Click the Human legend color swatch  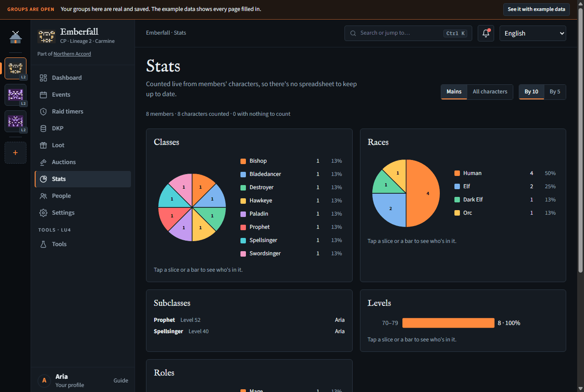(x=457, y=173)
